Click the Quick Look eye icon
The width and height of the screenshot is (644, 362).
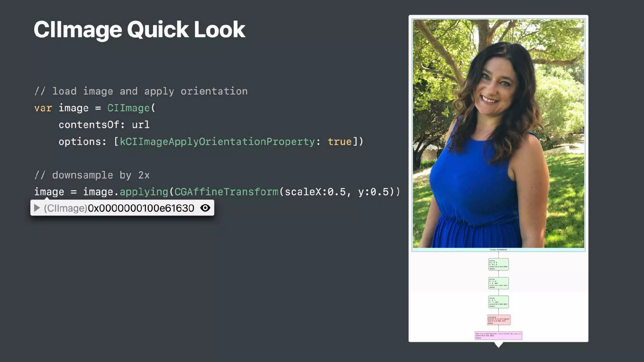tap(205, 208)
